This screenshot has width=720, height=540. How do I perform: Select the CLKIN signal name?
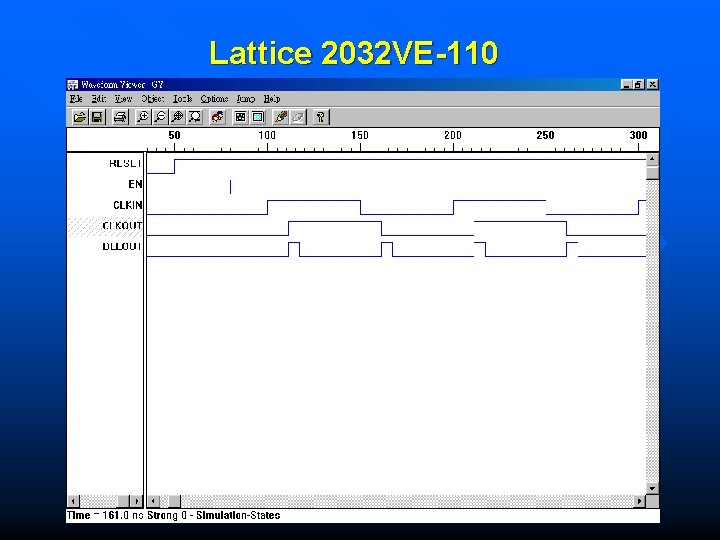pyautogui.click(x=128, y=205)
